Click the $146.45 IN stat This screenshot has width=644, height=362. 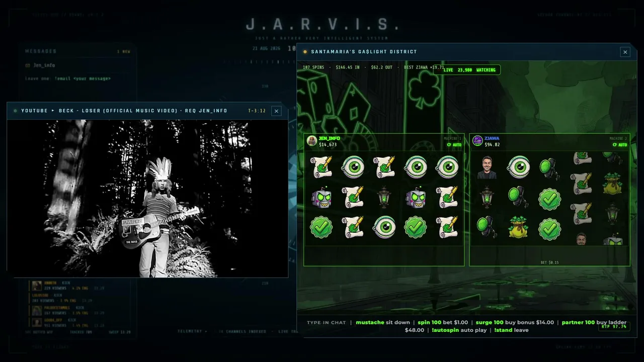(x=348, y=67)
